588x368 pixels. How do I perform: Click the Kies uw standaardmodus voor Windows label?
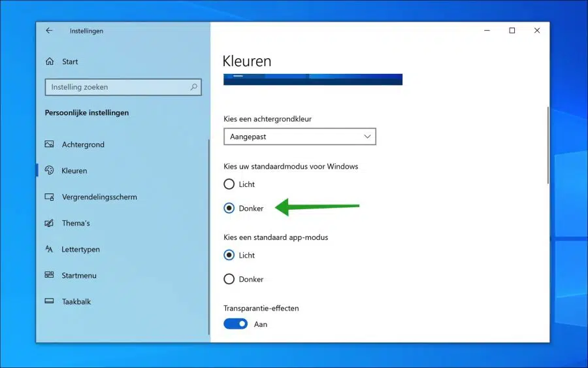[291, 166]
